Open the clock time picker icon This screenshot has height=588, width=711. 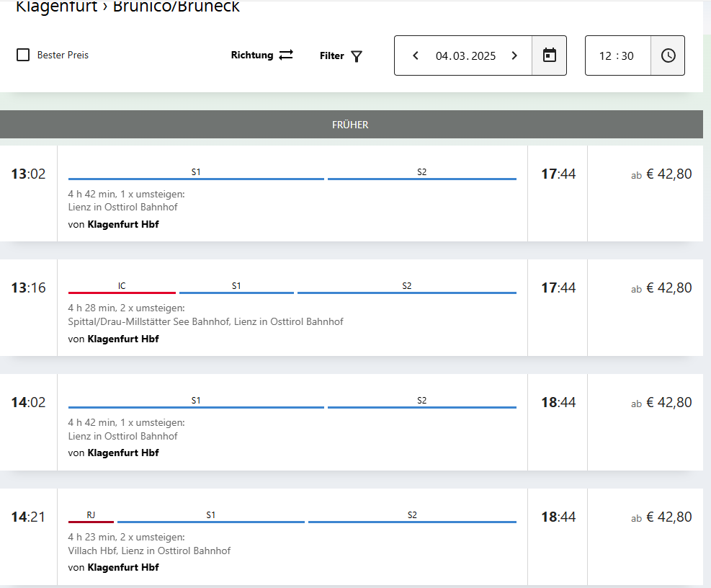(668, 55)
